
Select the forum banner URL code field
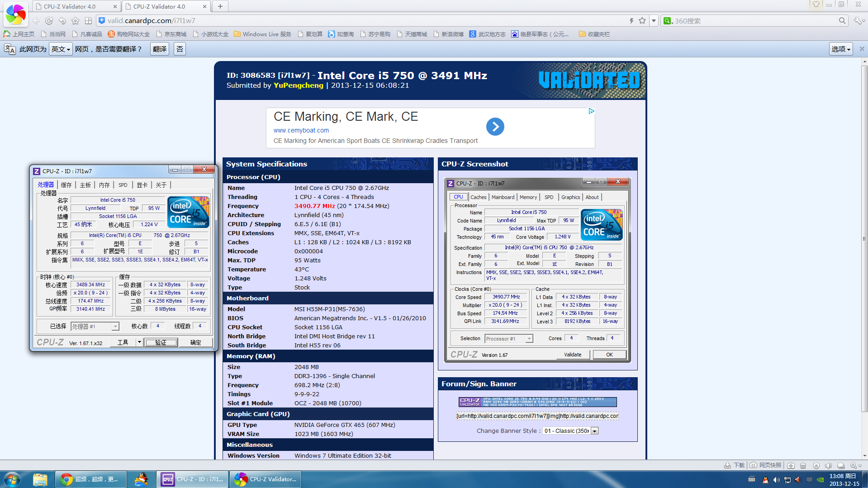coord(537,416)
